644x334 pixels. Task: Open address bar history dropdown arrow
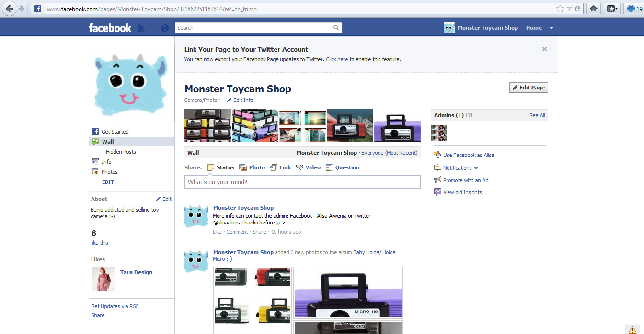click(x=569, y=9)
